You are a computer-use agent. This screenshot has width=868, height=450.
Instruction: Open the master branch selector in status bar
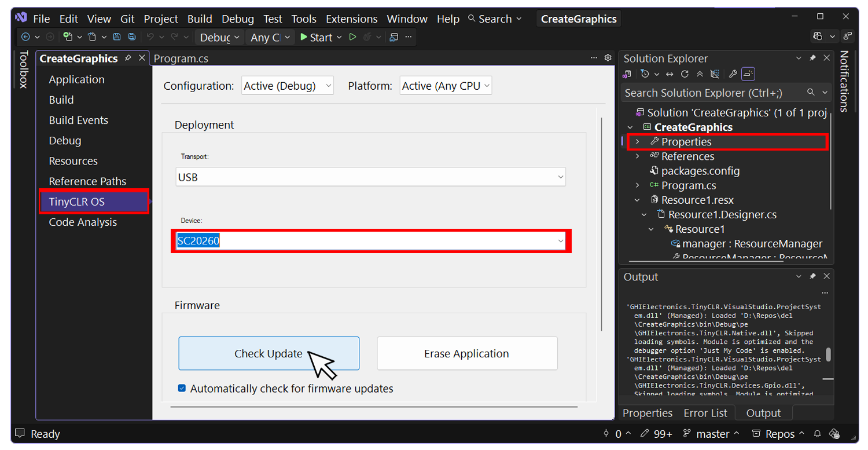pos(711,433)
